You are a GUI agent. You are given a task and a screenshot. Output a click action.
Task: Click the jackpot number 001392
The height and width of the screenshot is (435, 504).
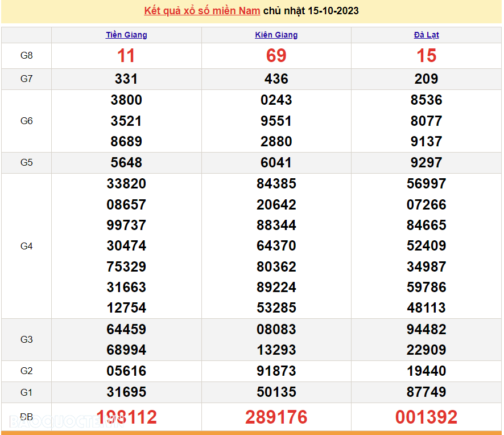click(x=426, y=416)
